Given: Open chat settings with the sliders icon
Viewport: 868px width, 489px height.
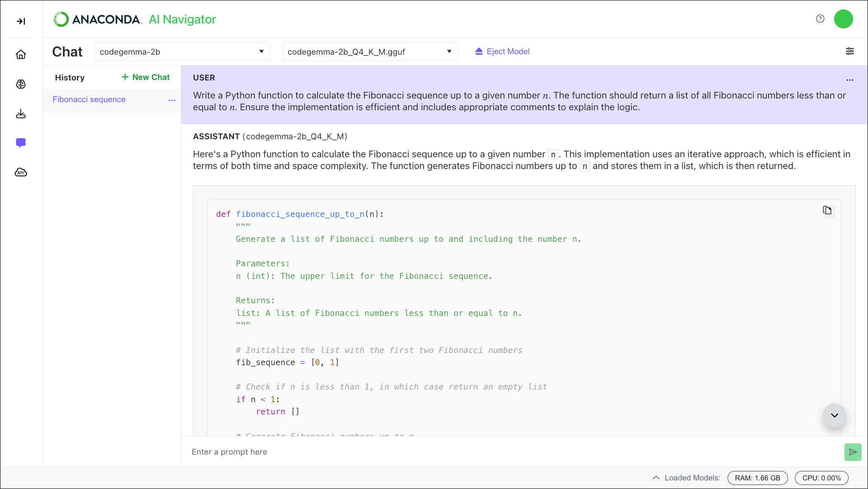Looking at the screenshot, I should (849, 51).
